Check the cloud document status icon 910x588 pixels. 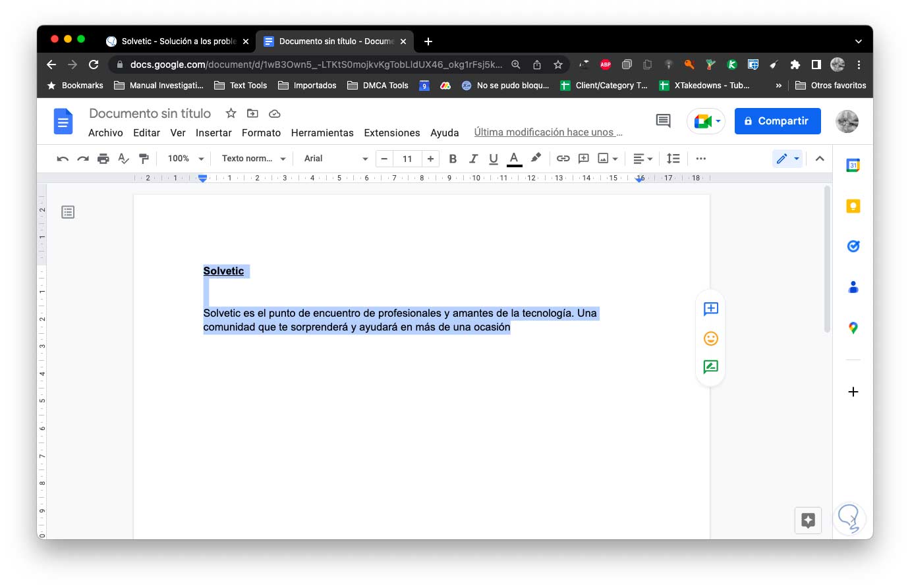click(x=275, y=113)
